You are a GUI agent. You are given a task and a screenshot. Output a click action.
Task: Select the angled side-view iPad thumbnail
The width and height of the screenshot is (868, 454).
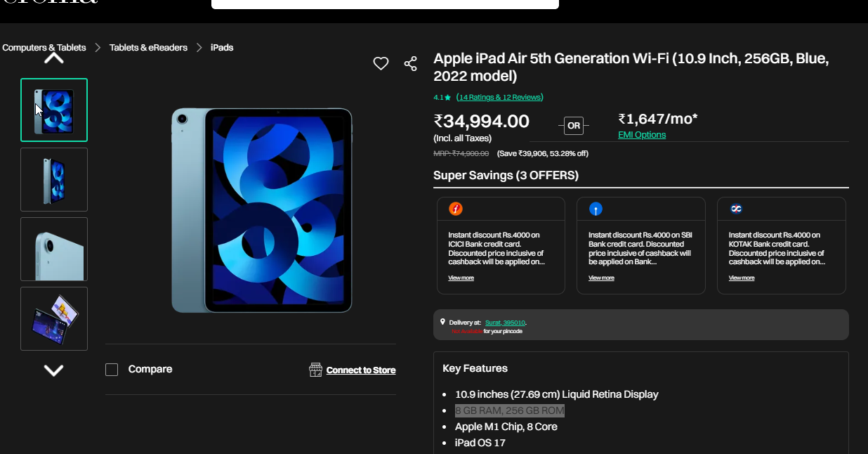pos(54,179)
